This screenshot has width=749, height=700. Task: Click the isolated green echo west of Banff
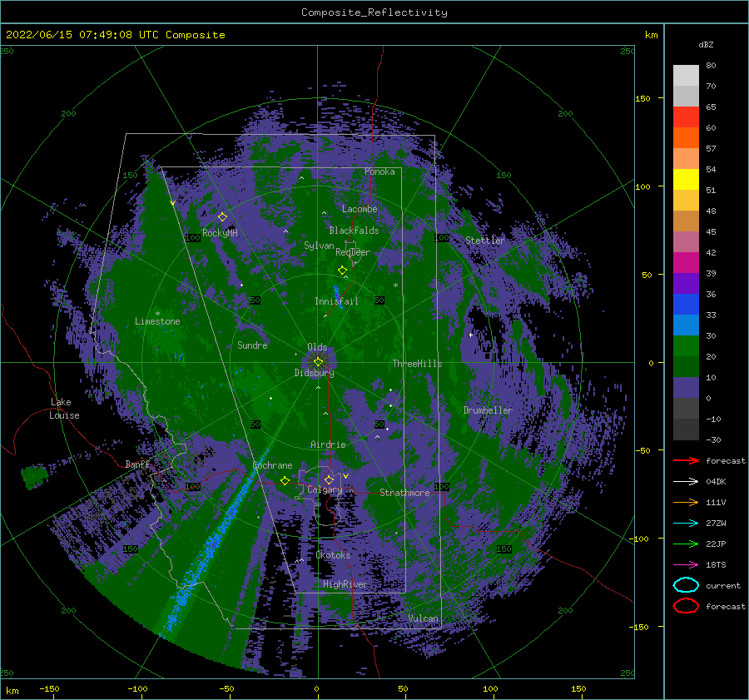(34, 476)
